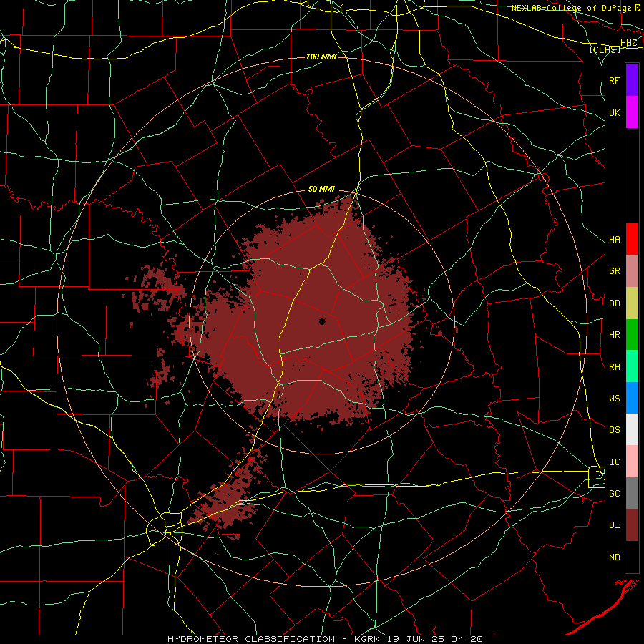
Task: Click the GR legend label
Action: click(615, 271)
